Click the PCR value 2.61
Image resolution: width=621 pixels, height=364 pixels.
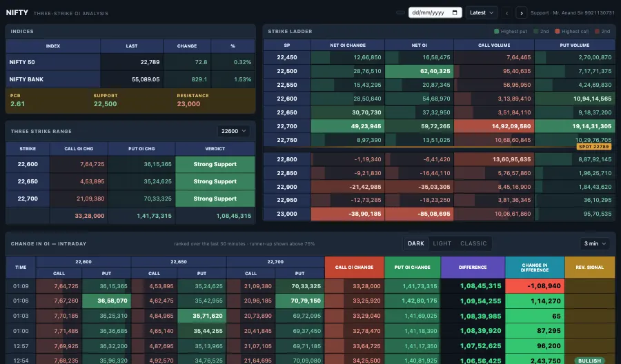pos(17,103)
